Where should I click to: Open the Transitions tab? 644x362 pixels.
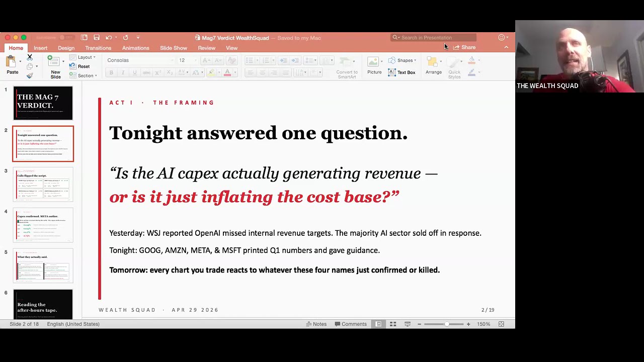point(98,48)
